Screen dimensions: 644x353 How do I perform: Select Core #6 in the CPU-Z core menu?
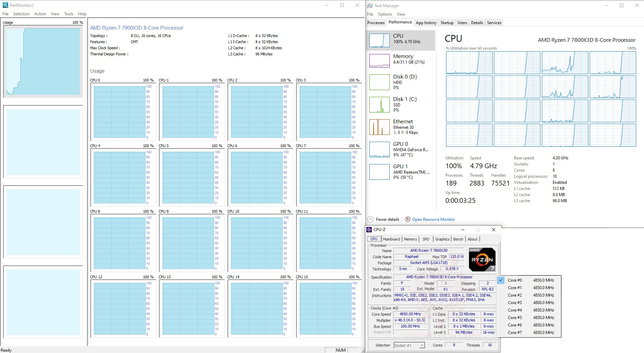point(529,325)
